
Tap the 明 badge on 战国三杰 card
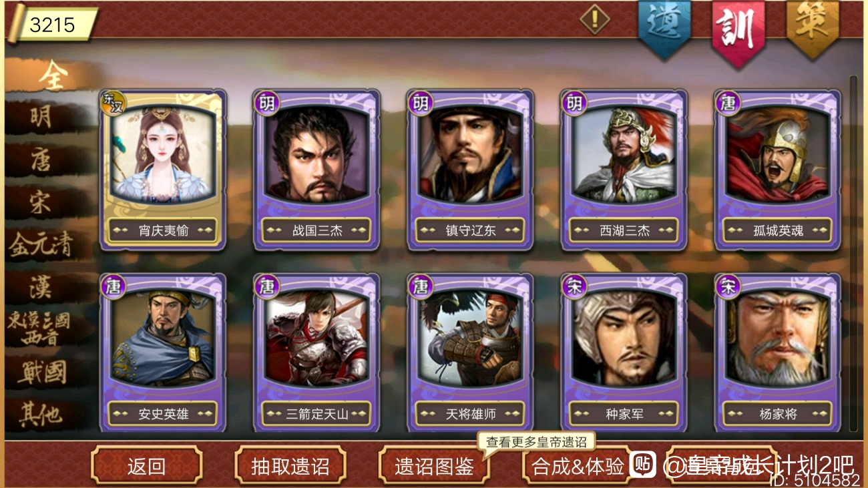point(266,103)
